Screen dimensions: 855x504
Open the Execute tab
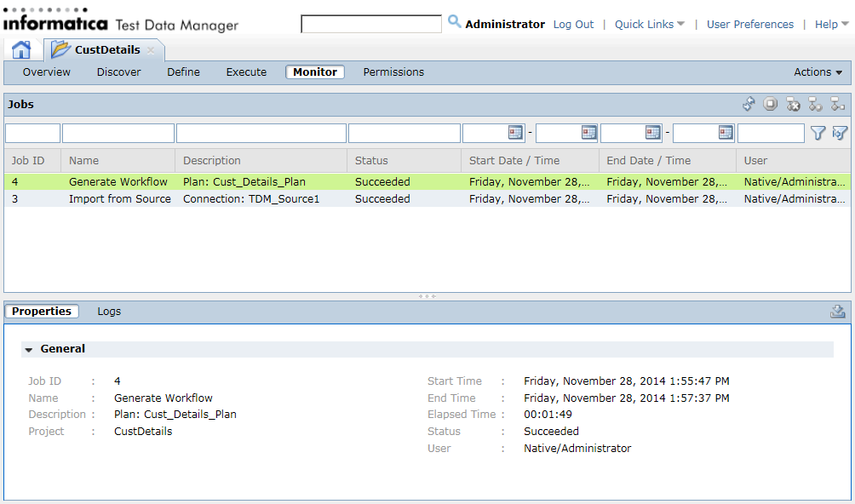[x=246, y=72]
